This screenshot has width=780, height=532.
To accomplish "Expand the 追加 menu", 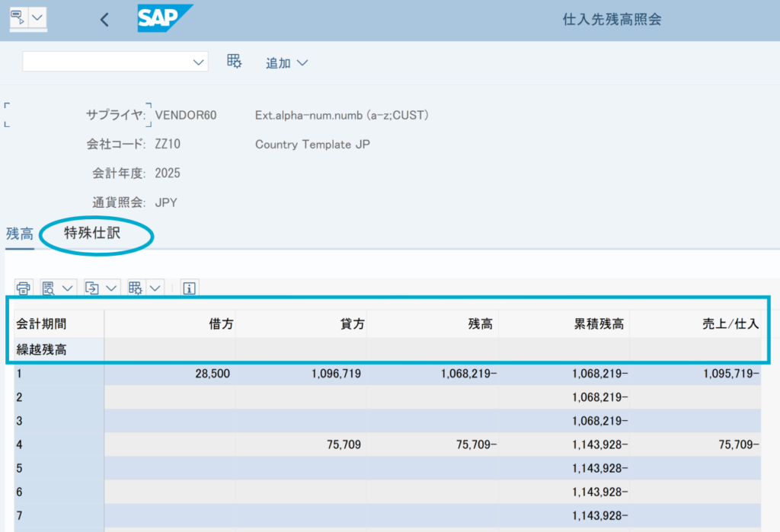I will click(286, 62).
